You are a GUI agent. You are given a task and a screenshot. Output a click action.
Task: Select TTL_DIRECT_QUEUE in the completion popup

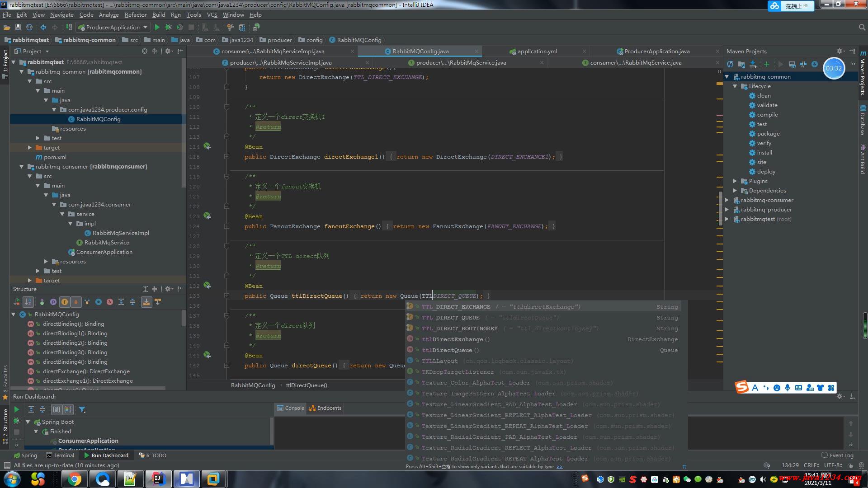543,318
